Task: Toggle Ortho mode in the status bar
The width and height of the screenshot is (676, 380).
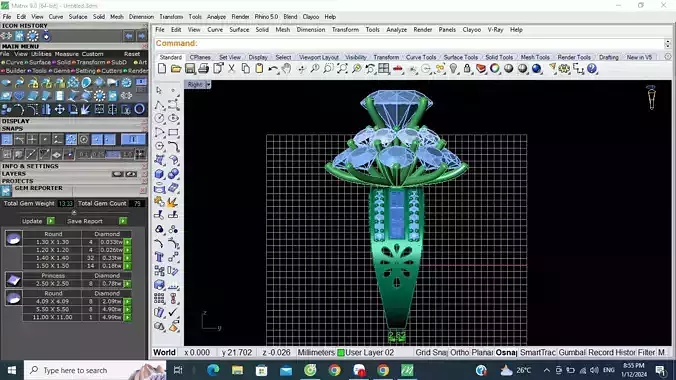Action: point(459,352)
